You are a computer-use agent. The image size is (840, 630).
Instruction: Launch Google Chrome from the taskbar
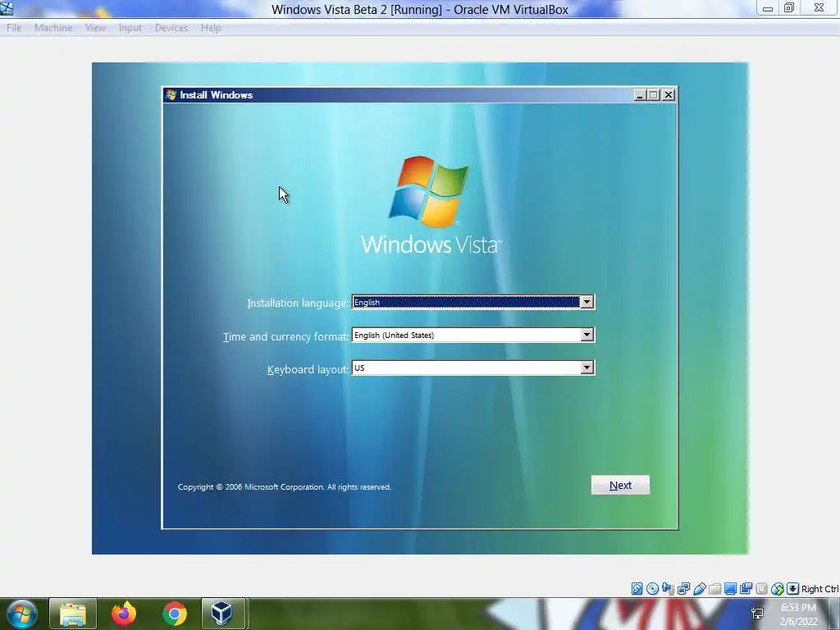click(x=175, y=614)
